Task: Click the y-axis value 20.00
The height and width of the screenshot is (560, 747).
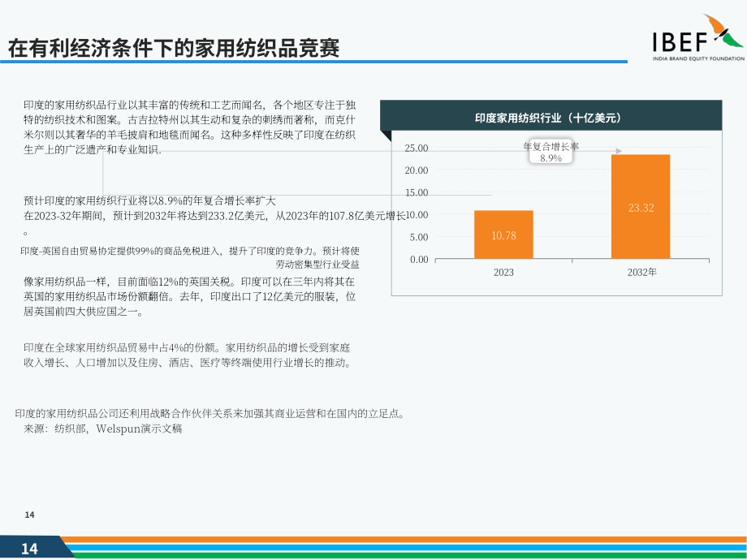Action: [x=417, y=170]
